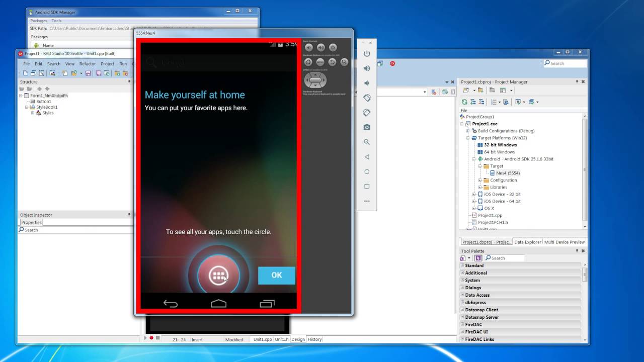This screenshot has width=644, height=362.
Task: Open the Multi-Device Preview tab
Action: tap(565, 242)
